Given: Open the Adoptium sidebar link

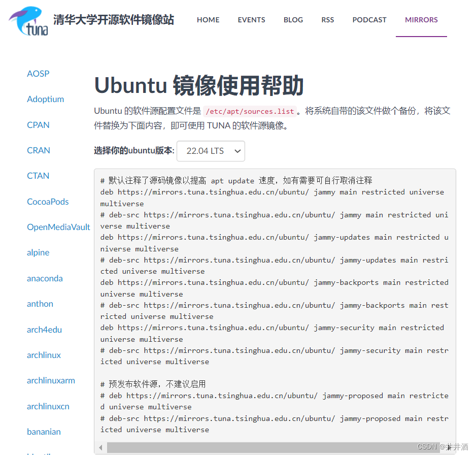Looking at the screenshot, I should [45, 99].
